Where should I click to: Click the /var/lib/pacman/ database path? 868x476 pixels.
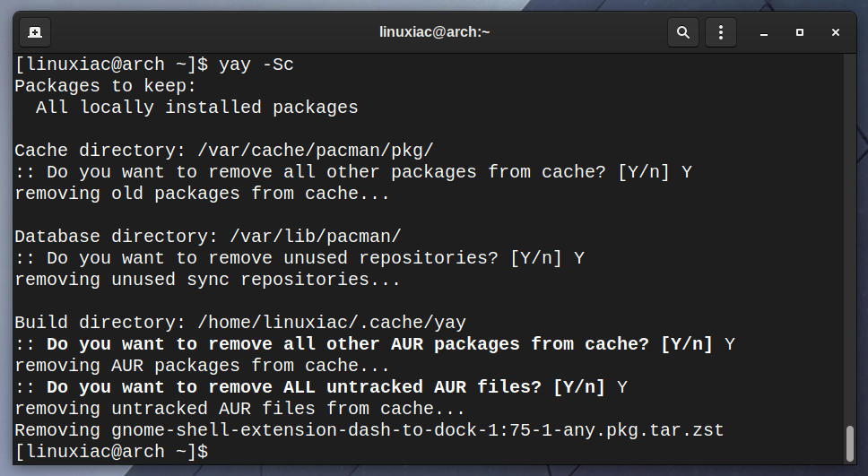[x=316, y=237]
